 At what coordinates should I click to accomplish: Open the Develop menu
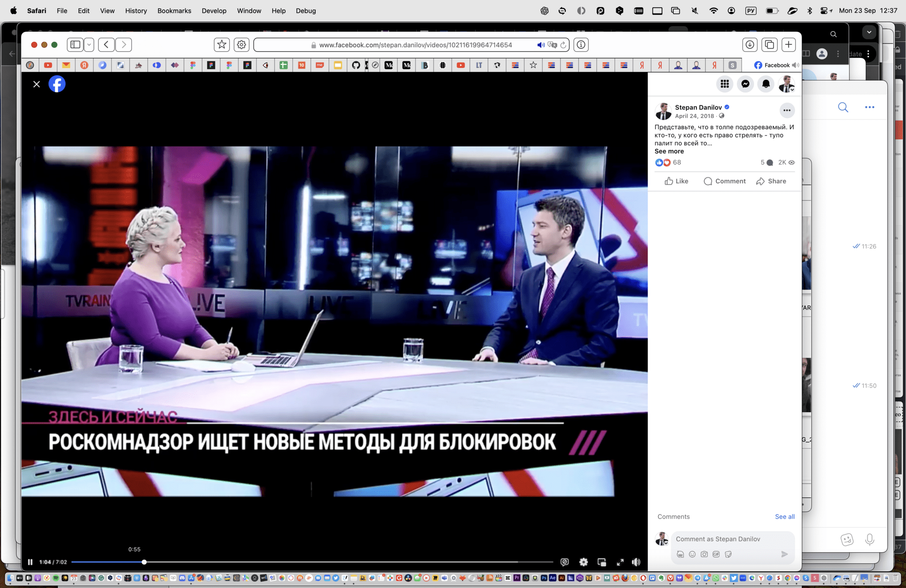pos(214,10)
